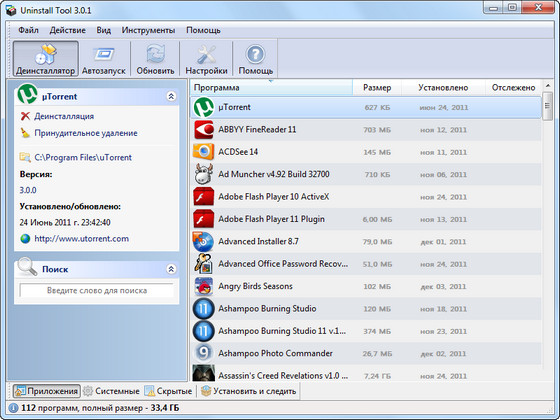Click the Принудительное удаление link
Image resolution: width=560 pixels, height=420 pixels.
point(86,133)
